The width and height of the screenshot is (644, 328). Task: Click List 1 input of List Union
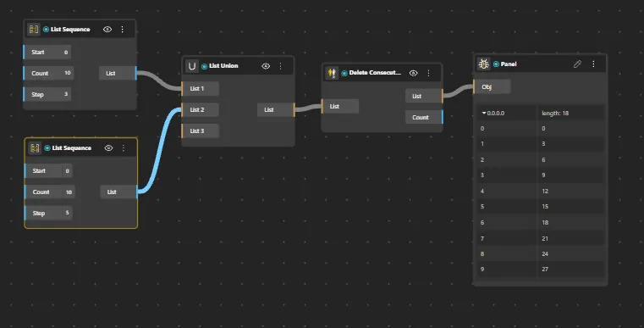pos(200,88)
